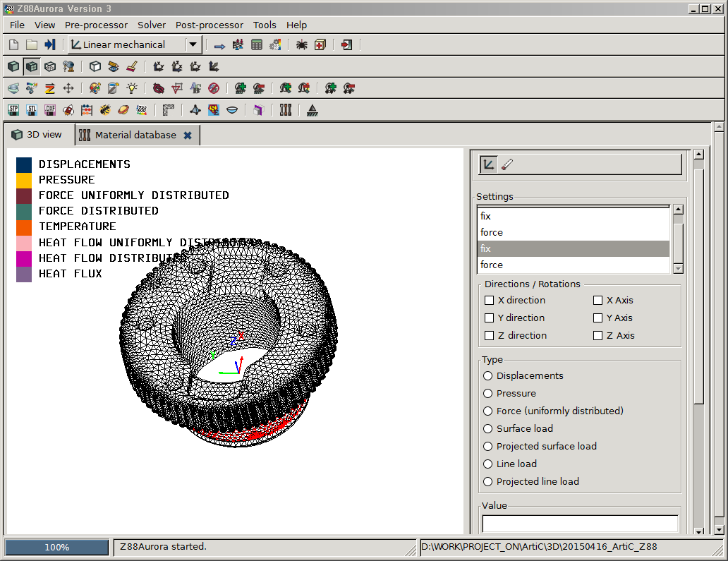Screen dimensions: 728x561
Task: Enable the X direction checkbox
Action: tap(490, 300)
